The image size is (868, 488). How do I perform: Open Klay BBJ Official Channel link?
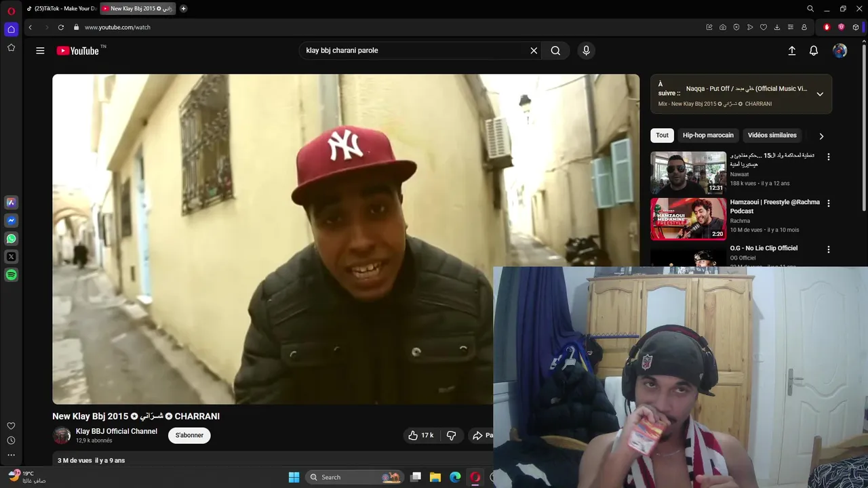(117, 431)
